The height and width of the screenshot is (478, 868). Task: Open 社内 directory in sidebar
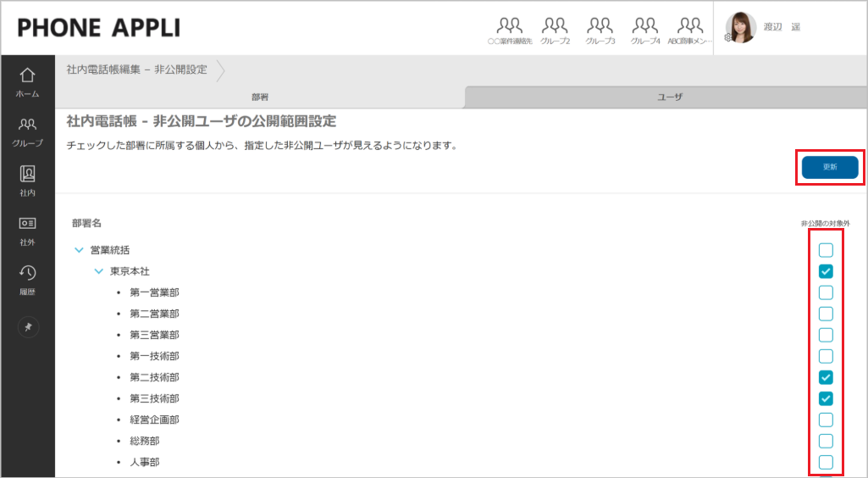(x=28, y=181)
